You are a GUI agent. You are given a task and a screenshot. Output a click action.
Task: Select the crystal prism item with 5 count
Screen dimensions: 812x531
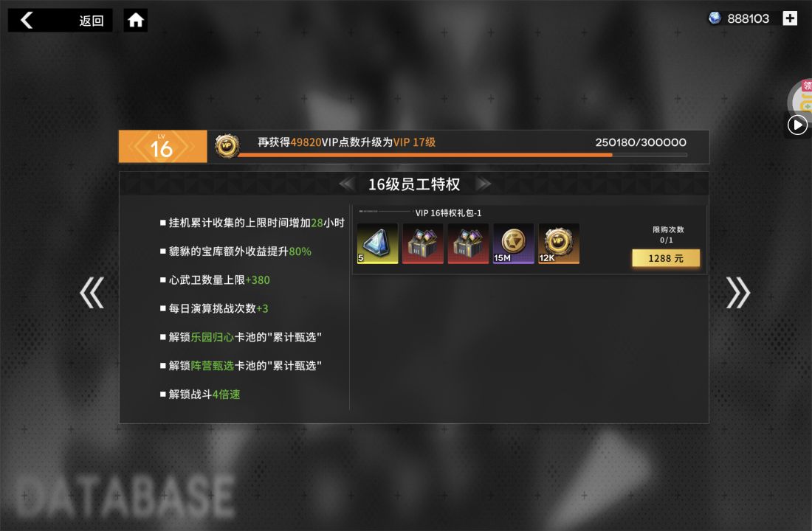click(377, 244)
